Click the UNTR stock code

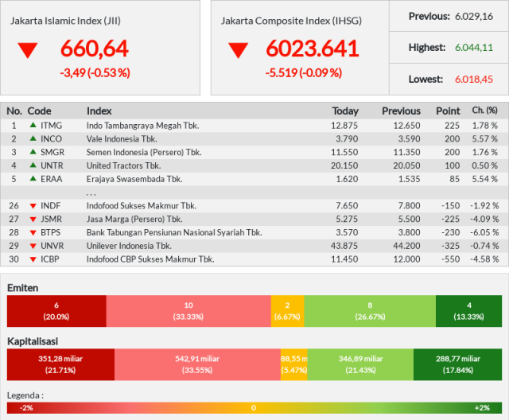(52, 165)
